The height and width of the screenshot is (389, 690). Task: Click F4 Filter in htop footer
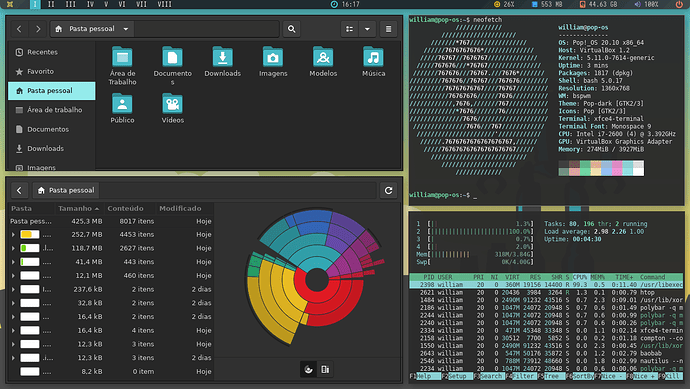pyautogui.click(x=521, y=377)
